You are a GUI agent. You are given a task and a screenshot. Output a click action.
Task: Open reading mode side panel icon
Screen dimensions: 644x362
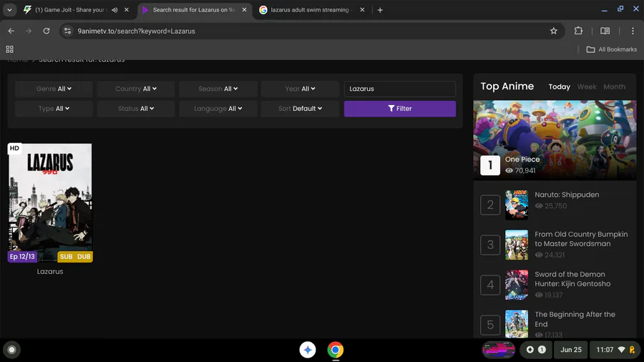tap(605, 31)
